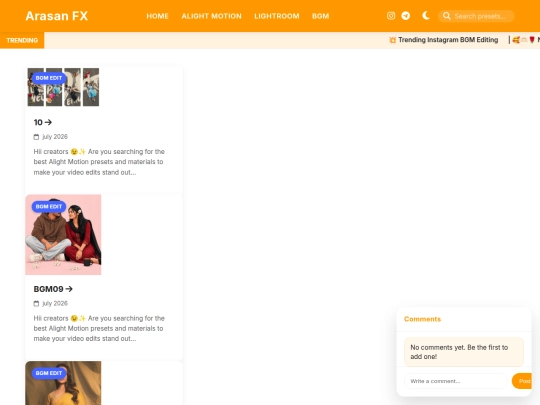Click the "No comments yet" message
The height and width of the screenshot is (405, 540).
464,352
